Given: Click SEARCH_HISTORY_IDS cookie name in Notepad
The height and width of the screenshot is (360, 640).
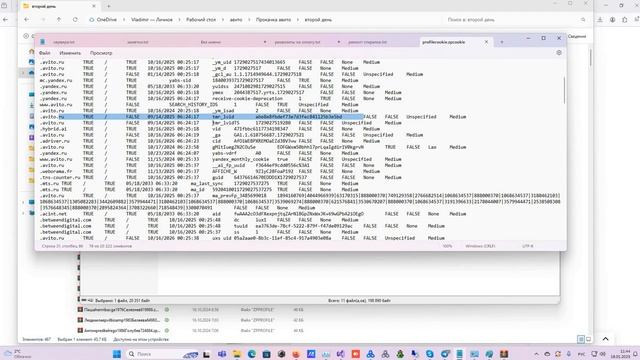Looking at the screenshot, I should coord(193,104).
